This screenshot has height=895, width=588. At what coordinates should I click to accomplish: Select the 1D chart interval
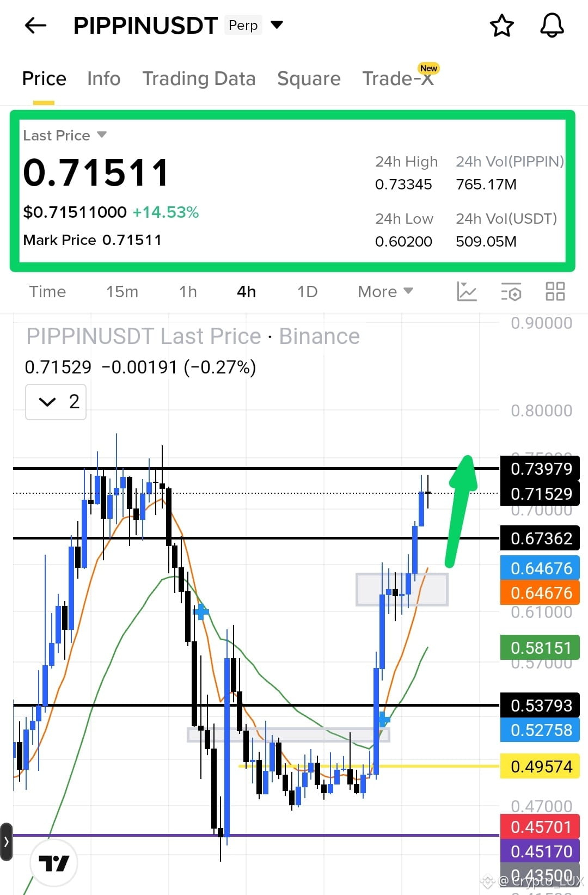point(307,292)
